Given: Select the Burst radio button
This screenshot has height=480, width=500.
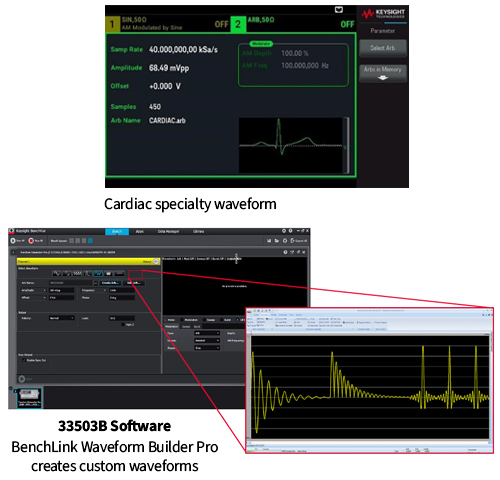Looking at the screenshot, I should 222,320.
